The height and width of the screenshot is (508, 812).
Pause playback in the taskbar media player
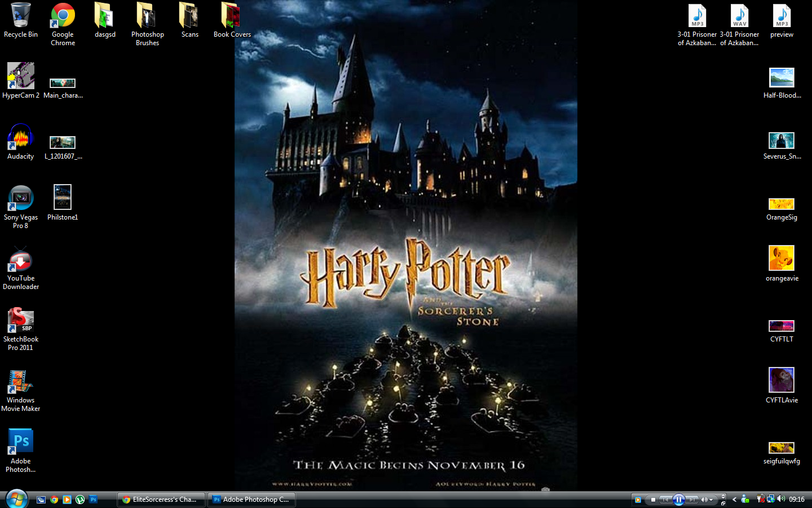click(679, 500)
